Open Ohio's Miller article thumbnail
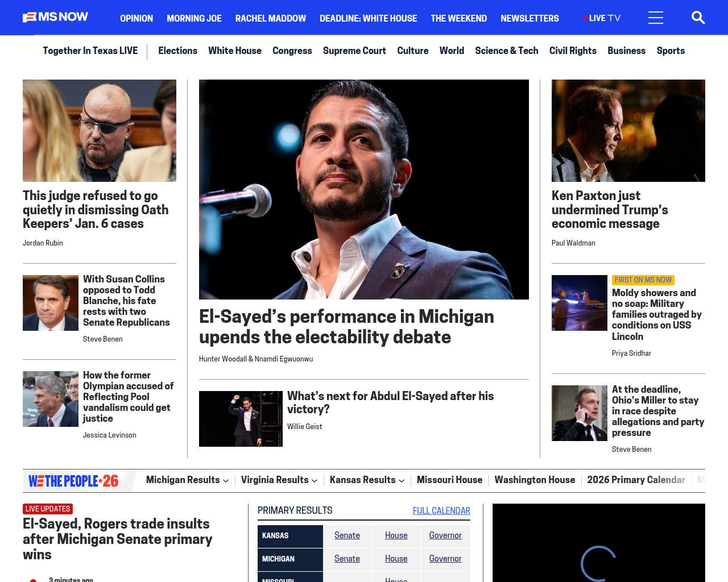The height and width of the screenshot is (582, 728). click(x=580, y=413)
